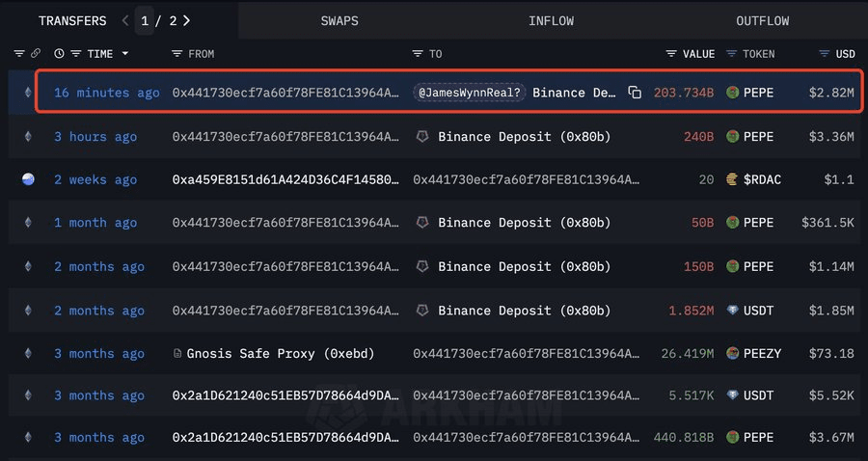Open the TO column filter
This screenshot has width=868, height=461.
(x=418, y=54)
